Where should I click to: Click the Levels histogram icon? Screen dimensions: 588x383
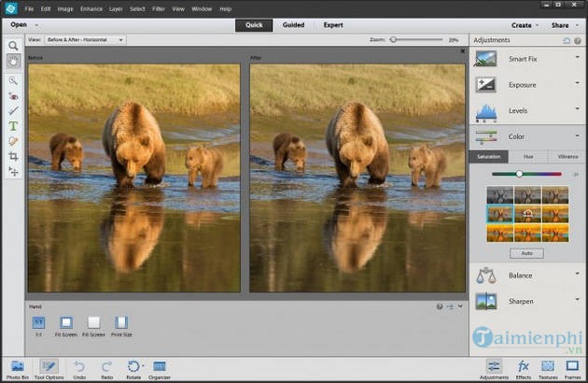(x=486, y=112)
